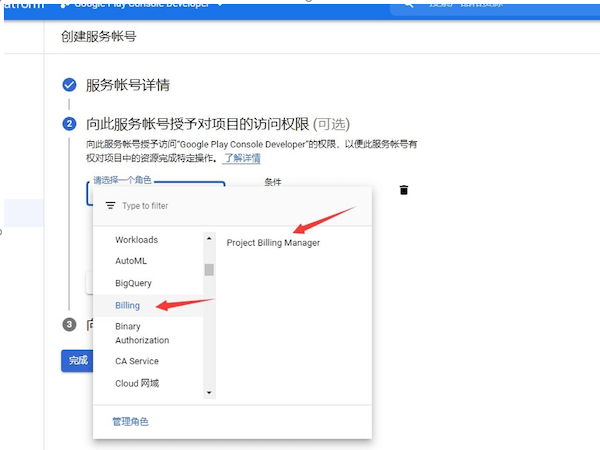
Task: Click the trash delete icon beside the role
Action: pyautogui.click(x=404, y=190)
